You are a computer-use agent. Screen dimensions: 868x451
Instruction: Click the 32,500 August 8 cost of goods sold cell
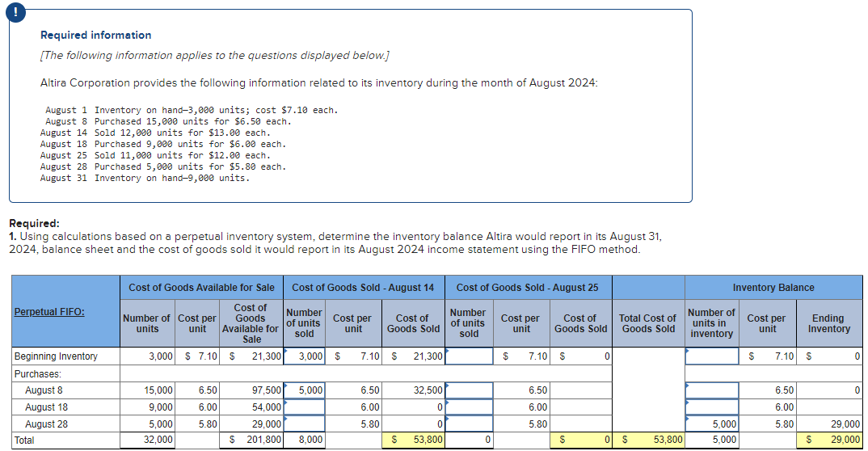[413, 390]
